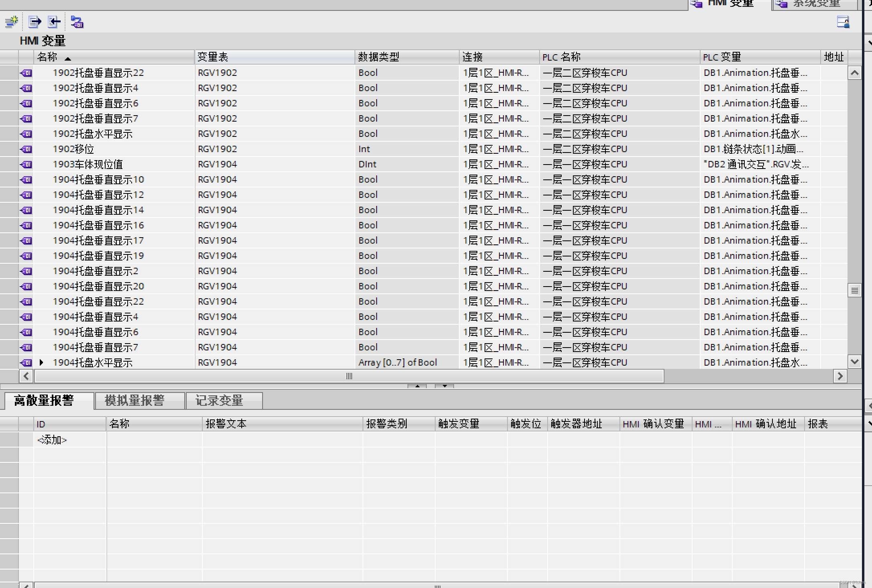Click the add new tag toolbar icon

[12, 22]
